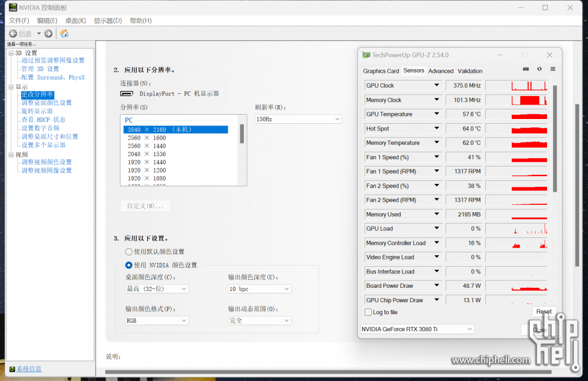The image size is (588, 381).
Task: Select 查看 HDCP 状态 in the tree
Action: click(43, 120)
